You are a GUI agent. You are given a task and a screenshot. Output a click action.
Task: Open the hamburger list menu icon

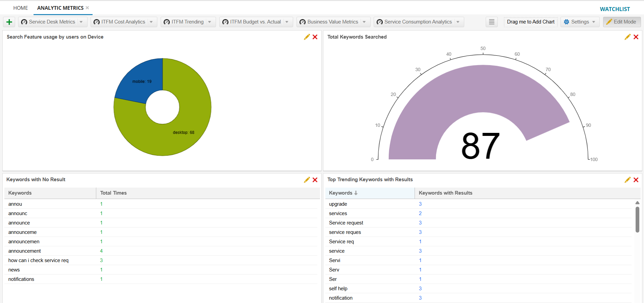[x=491, y=22]
